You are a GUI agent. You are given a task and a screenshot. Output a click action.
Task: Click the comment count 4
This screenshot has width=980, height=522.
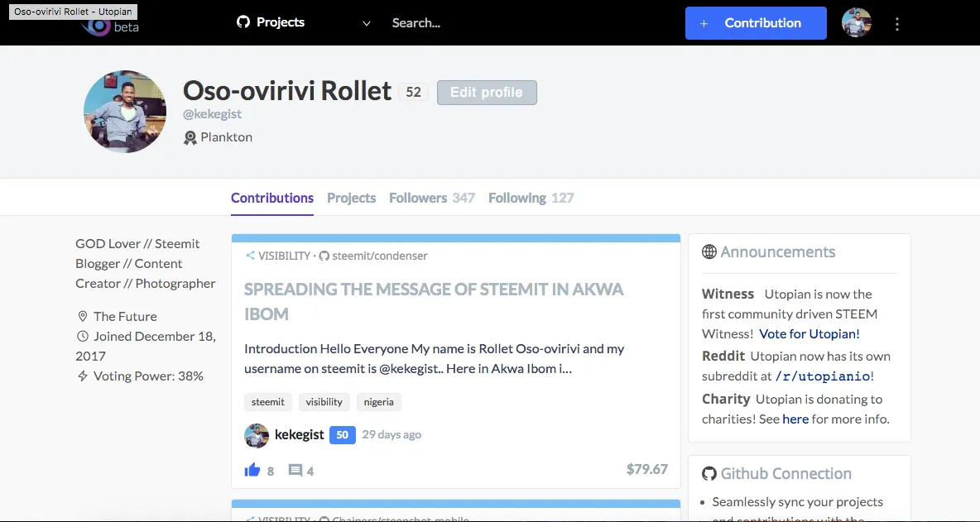point(310,472)
